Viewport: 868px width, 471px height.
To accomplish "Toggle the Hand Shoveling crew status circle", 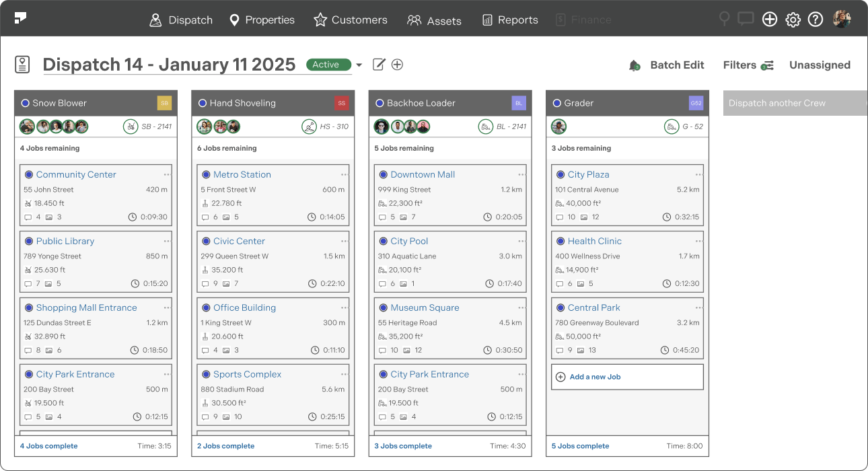I will (203, 103).
